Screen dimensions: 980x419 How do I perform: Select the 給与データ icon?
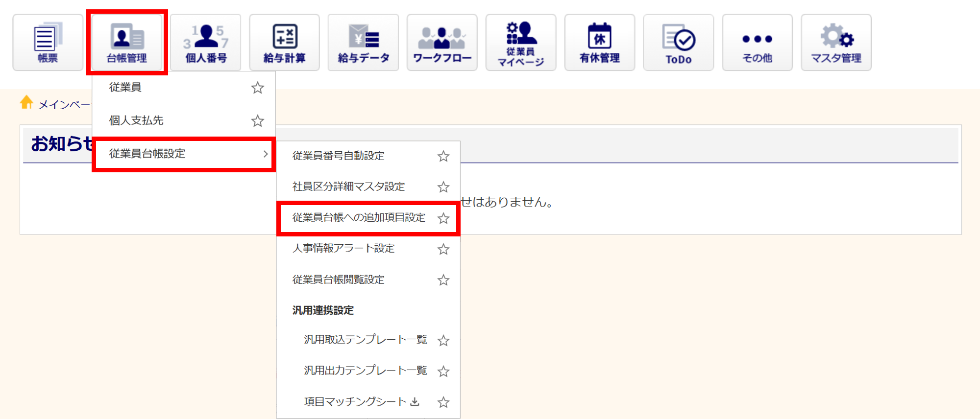(363, 43)
